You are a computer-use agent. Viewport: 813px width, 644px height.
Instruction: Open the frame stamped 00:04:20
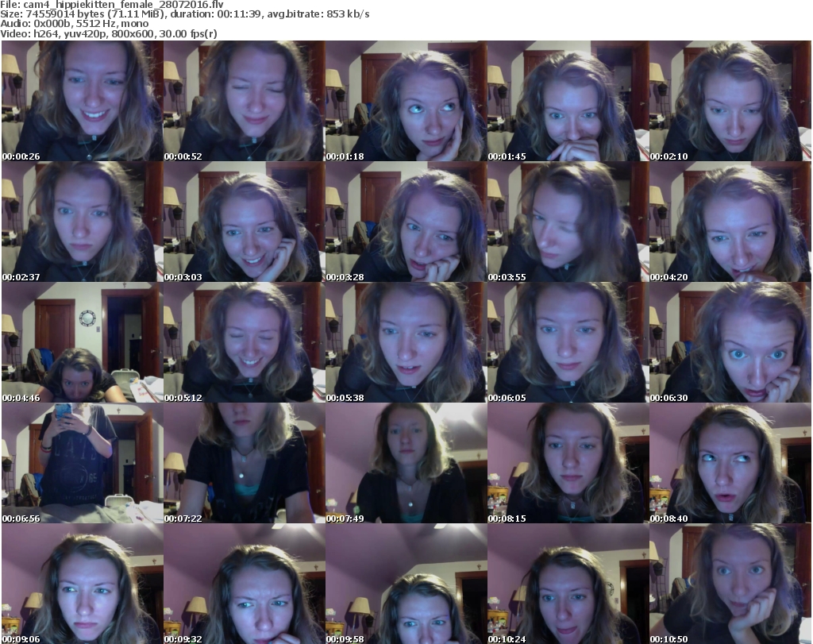[x=730, y=222]
